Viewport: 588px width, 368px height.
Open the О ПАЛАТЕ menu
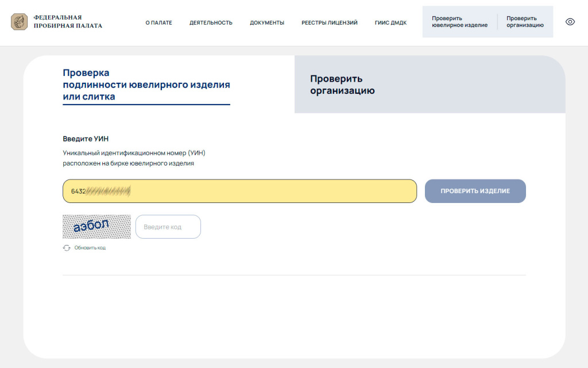point(158,22)
